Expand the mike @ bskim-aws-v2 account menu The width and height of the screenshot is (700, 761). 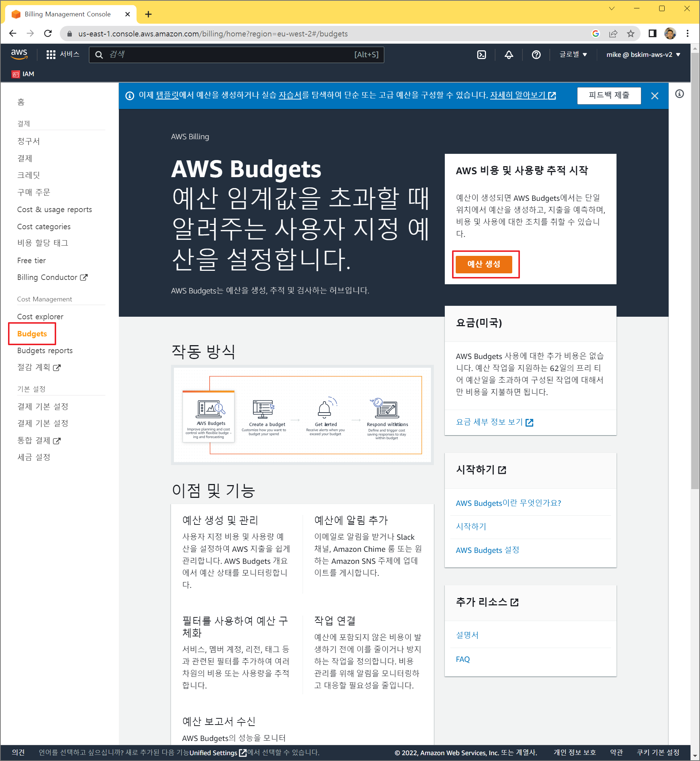click(x=643, y=55)
